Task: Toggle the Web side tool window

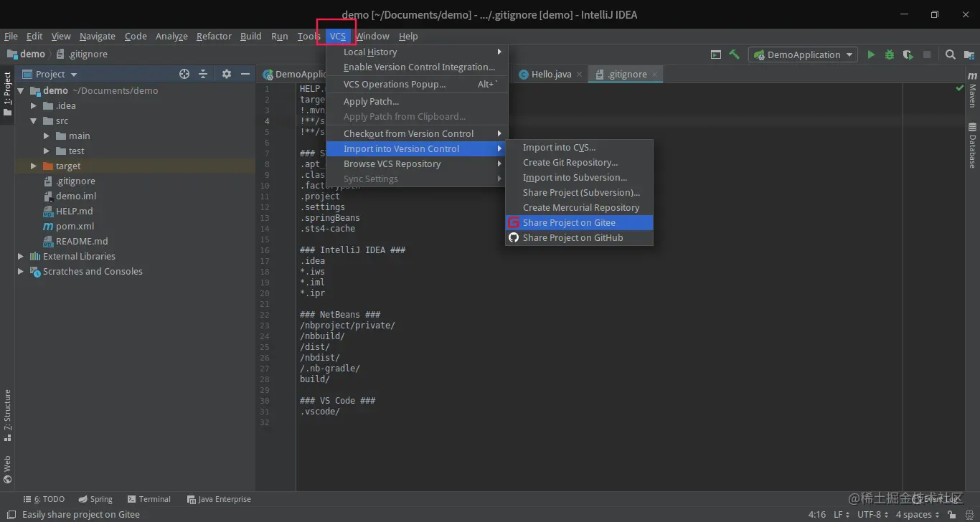Action: pos(7,470)
